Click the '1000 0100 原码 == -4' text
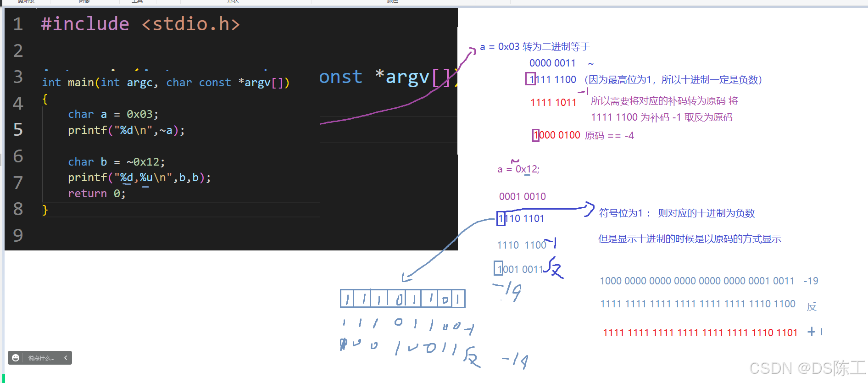This screenshot has height=383, width=868. [x=584, y=135]
